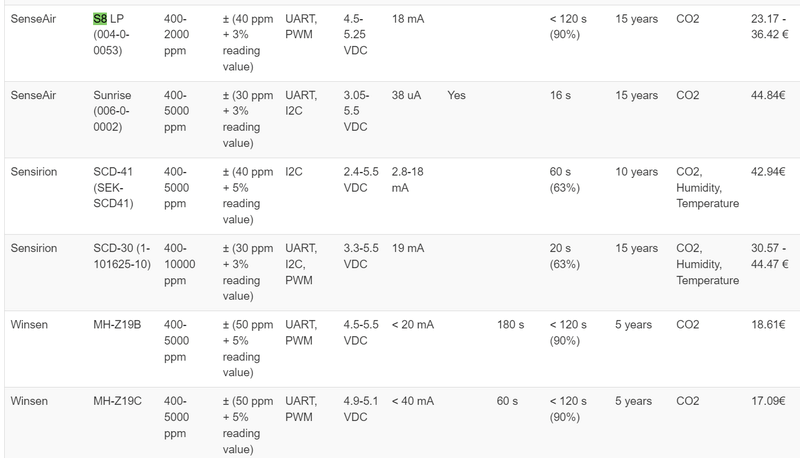The width and height of the screenshot is (800, 458).
Task: Click the 16 s response time value
Action: (x=560, y=95)
